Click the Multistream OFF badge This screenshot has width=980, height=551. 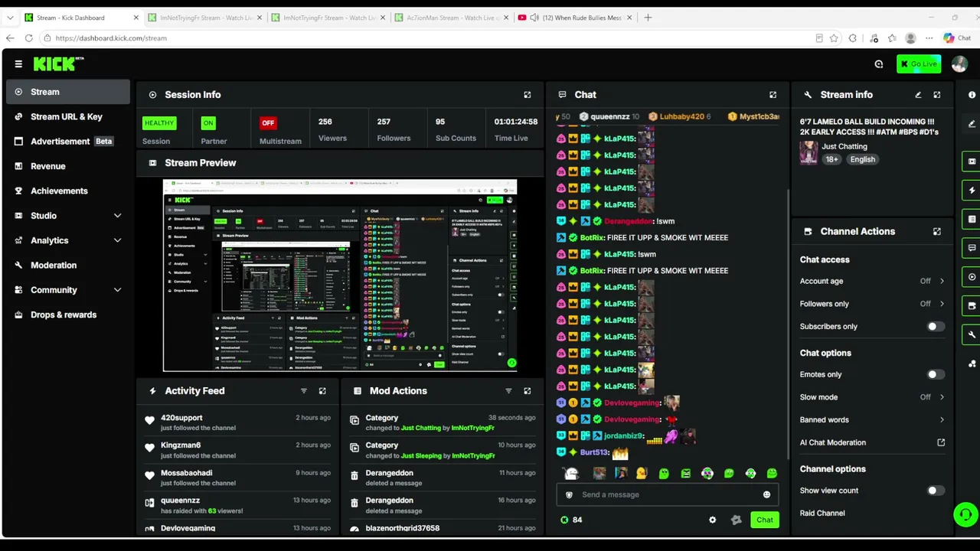click(267, 122)
